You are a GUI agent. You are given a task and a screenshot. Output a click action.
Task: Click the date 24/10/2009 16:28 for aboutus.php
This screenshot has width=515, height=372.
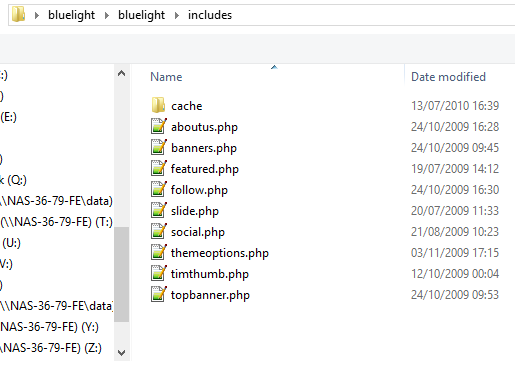pos(455,127)
